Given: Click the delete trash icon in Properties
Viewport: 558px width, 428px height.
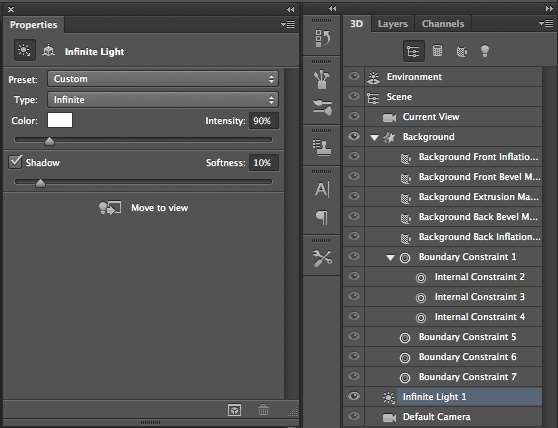Looking at the screenshot, I should pyautogui.click(x=263, y=409).
